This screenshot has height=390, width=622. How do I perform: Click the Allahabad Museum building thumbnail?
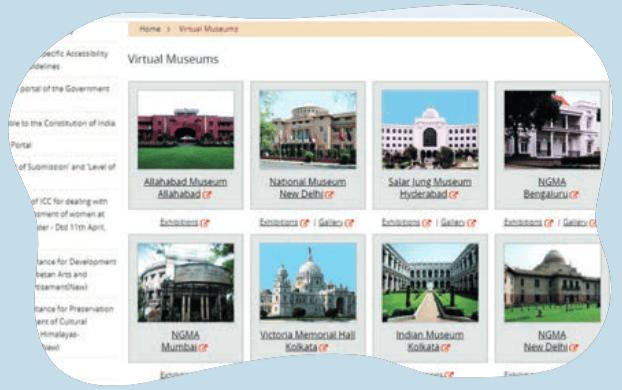[186, 129]
